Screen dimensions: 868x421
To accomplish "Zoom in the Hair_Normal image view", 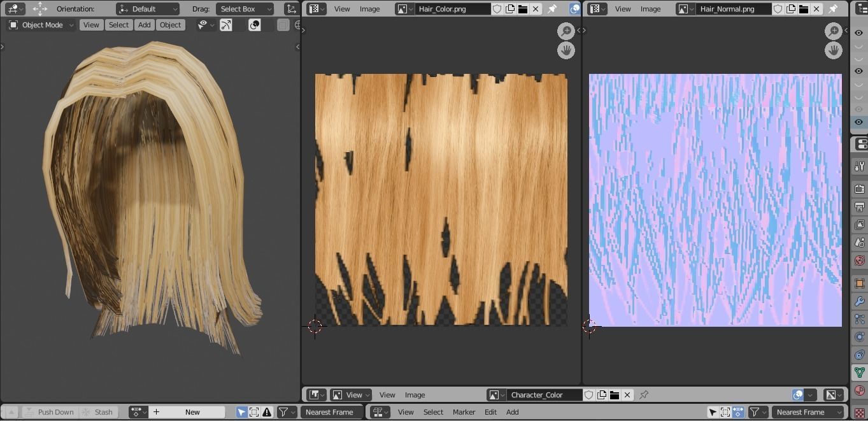I will pyautogui.click(x=834, y=31).
